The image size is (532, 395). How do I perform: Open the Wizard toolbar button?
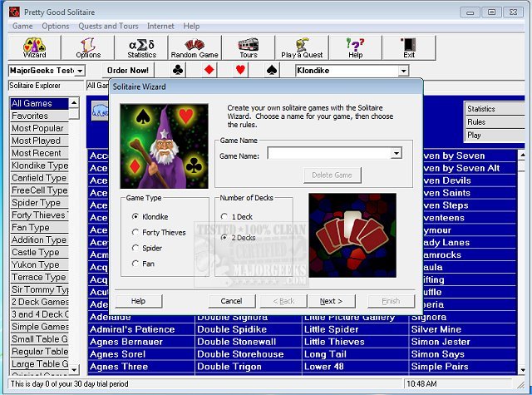pos(34,48)
